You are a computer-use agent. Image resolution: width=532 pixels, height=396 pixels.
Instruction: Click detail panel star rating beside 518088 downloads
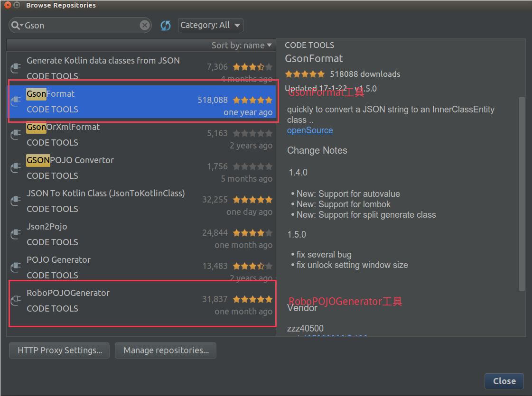click(x=305, y=74)
